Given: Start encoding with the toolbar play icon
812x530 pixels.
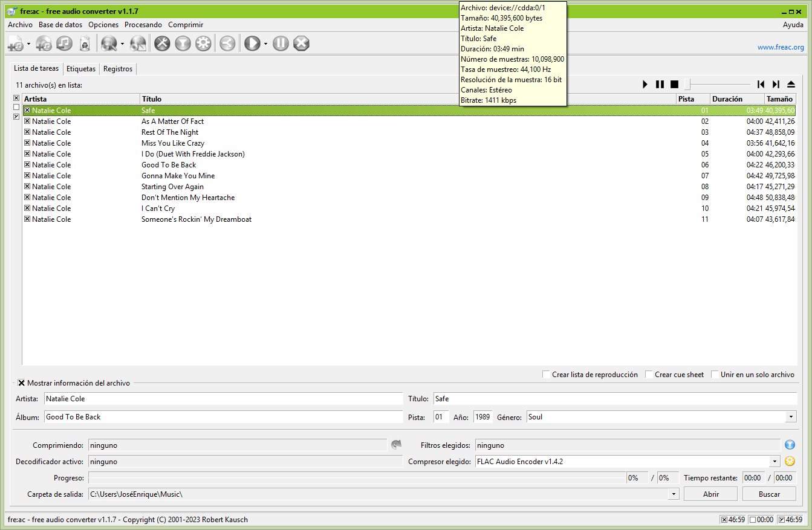Looking at the screenshot, I should [252, 43].
